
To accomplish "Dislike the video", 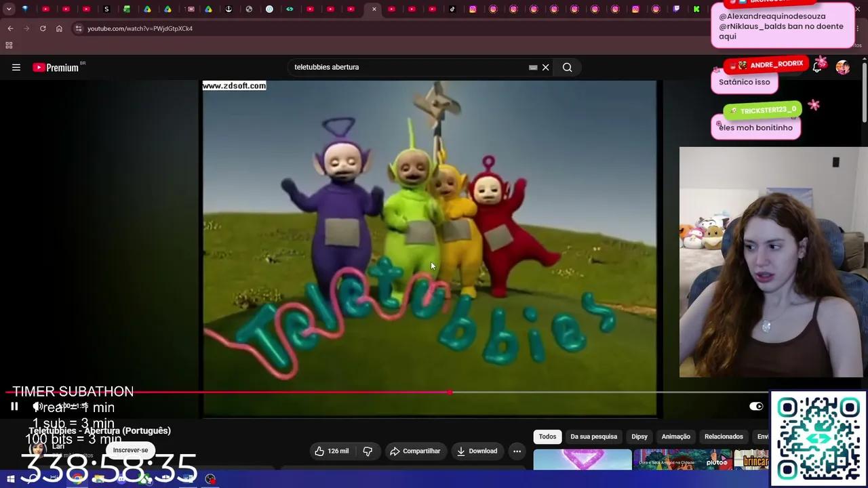I will pyautogui.click(x=368, y=451).
